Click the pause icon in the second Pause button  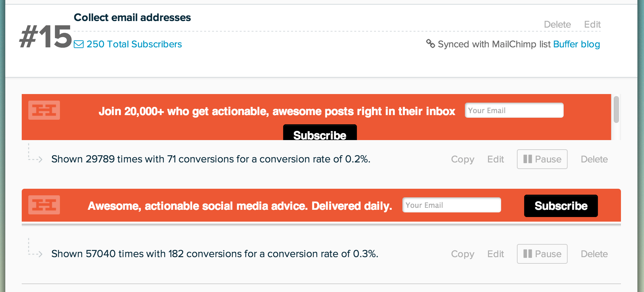coord(528,254)
